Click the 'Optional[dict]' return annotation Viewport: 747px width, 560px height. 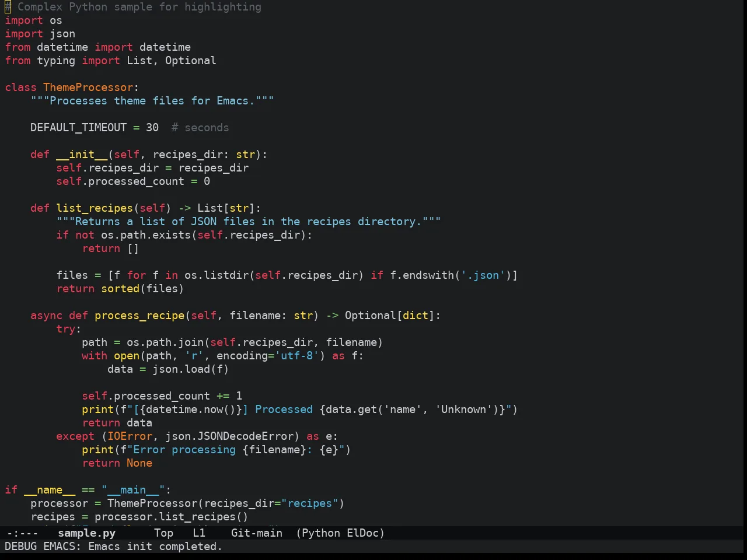point(390,316)
